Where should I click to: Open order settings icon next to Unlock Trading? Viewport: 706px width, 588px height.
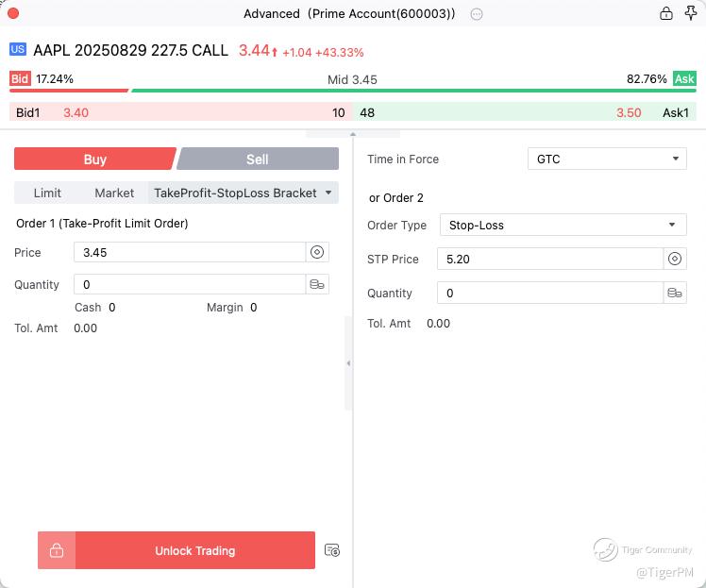click(x=332, y=550)
